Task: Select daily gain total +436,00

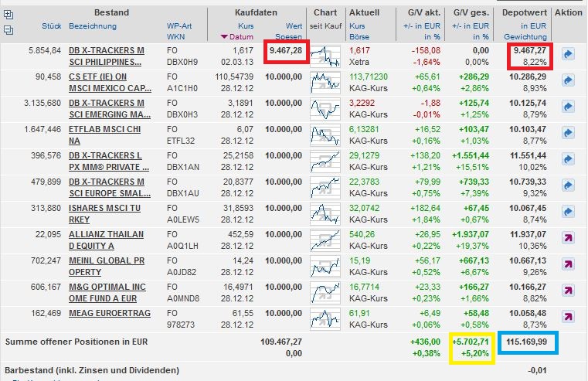Action: [x=425, y=342]
